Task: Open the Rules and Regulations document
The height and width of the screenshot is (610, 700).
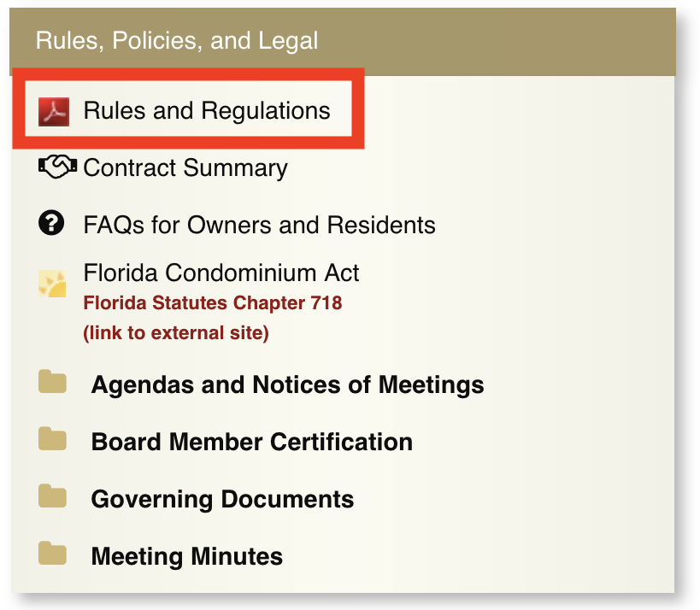Action: (x=206, y=111)
